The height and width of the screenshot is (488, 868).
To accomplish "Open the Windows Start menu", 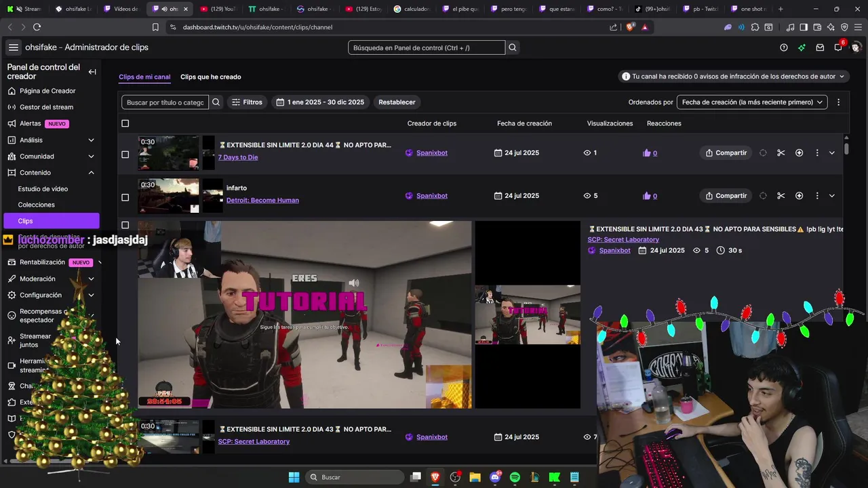I will 294,477.
